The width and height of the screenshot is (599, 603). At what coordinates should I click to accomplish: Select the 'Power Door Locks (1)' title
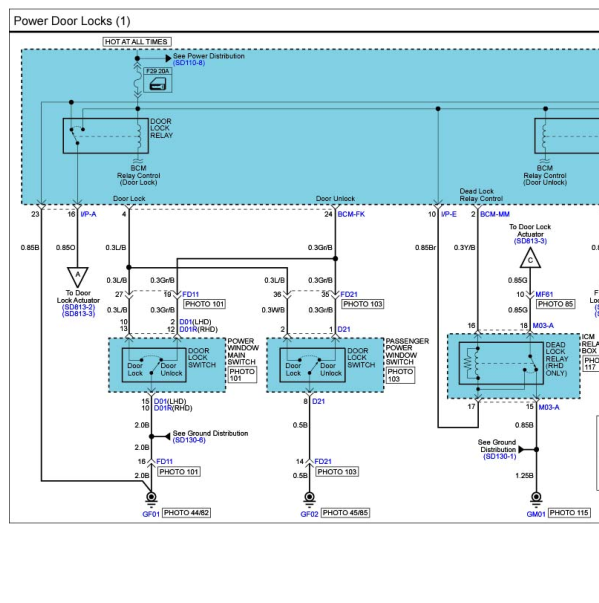(x=72, y=21)
